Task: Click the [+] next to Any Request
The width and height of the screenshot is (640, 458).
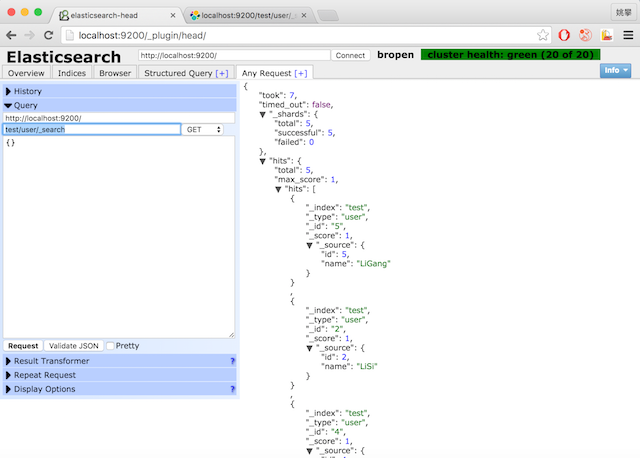Action: [301, 73]
